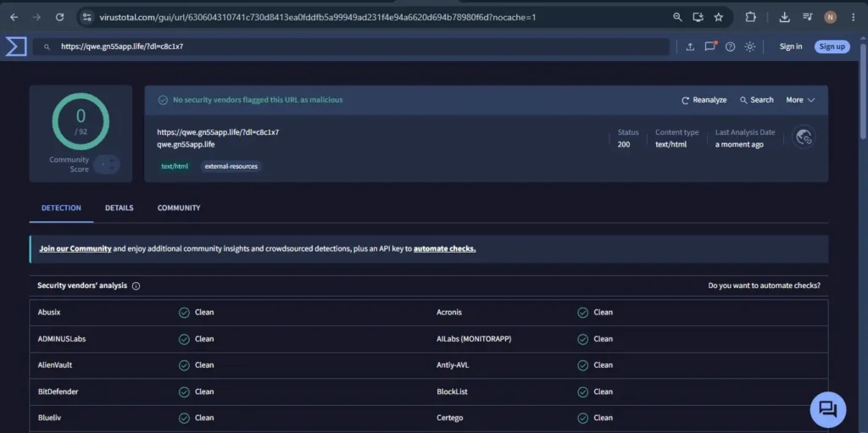This screenshot has height=433, width=868.
Task: Click the browser forward arrow
Action: [36, 17]
